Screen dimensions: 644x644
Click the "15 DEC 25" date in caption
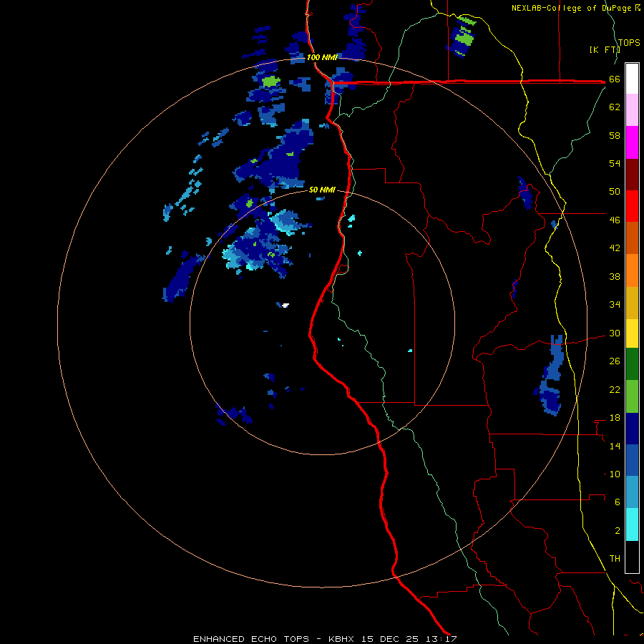390,639
